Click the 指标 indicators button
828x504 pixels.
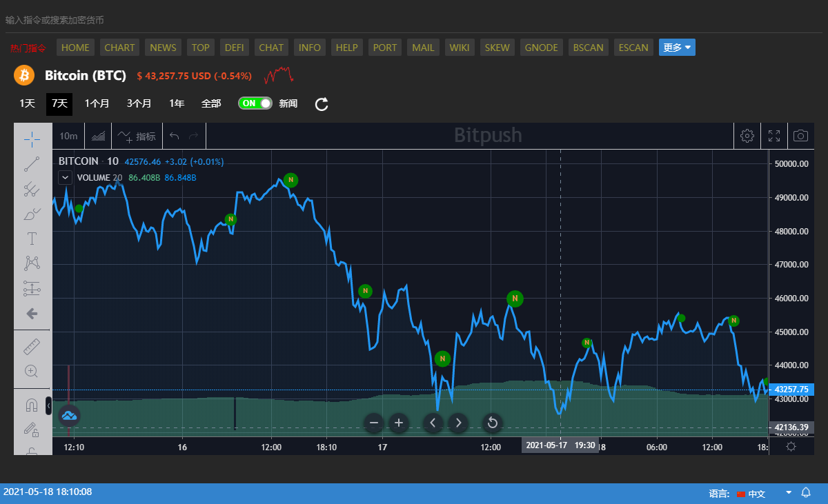click(137, 136)
